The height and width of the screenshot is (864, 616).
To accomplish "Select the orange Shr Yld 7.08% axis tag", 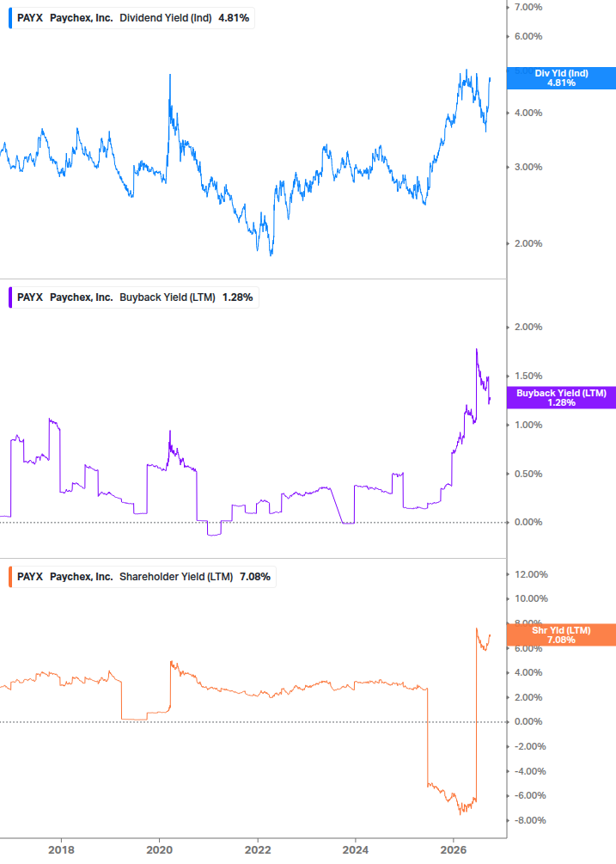I will click(x=561, y=634).
